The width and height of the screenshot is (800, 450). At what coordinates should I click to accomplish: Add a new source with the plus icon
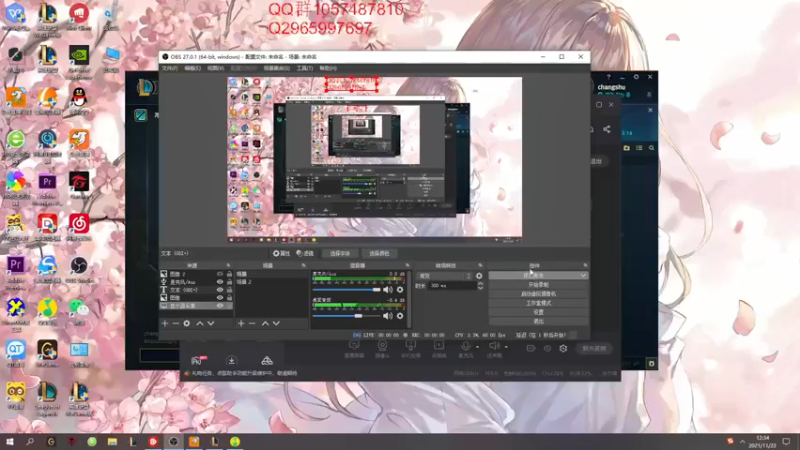pos(165,323)
